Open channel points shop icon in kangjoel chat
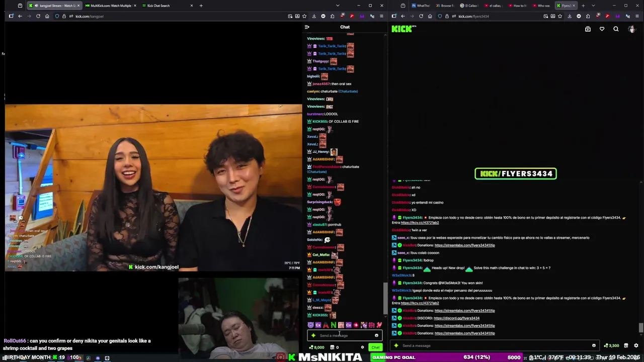This screenshot has height=362, width=644. point(332,347)
